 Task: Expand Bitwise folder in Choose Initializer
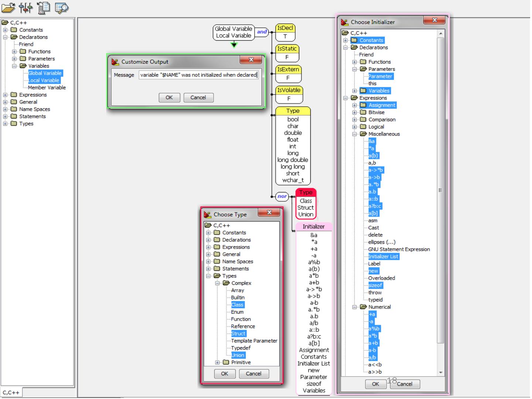click(354, 113)
